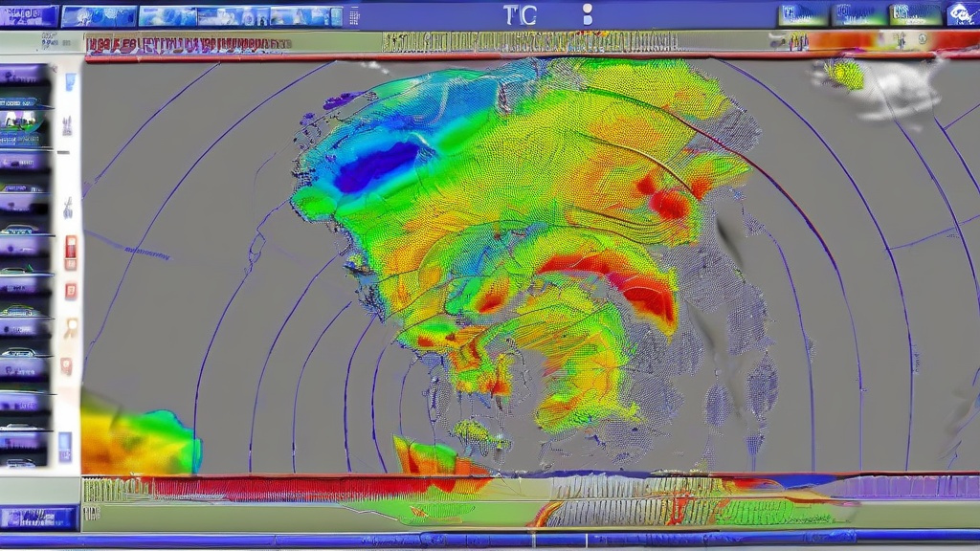This screenshot has width=980, height=551.
Task: Click the red band in the bottom timeline strip
Action: (x=287, y=488)
